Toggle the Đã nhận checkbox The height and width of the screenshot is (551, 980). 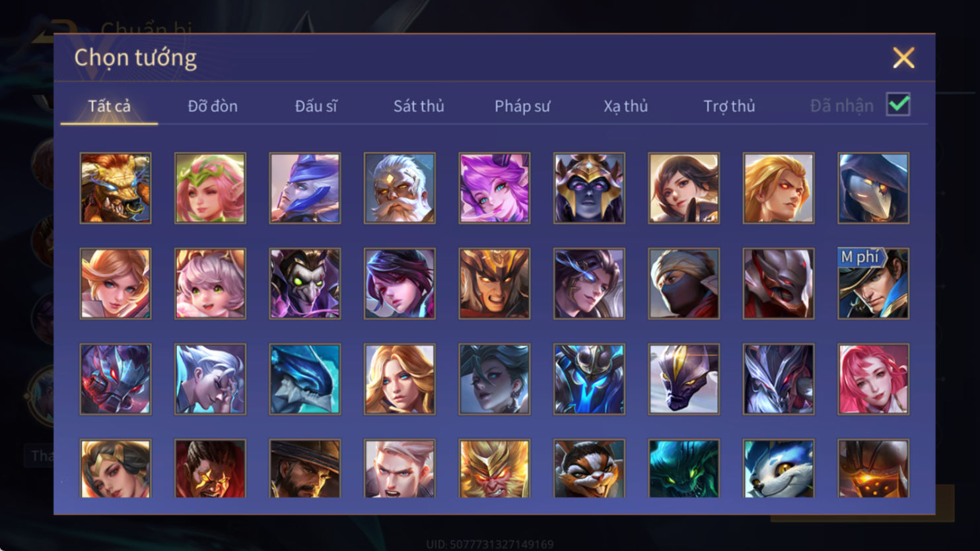click(x=898, y=104)
